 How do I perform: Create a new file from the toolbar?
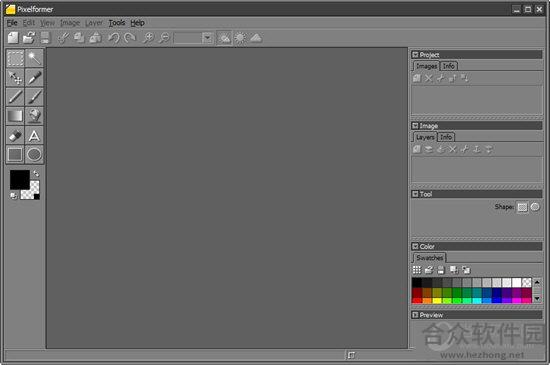pos(13,38)
